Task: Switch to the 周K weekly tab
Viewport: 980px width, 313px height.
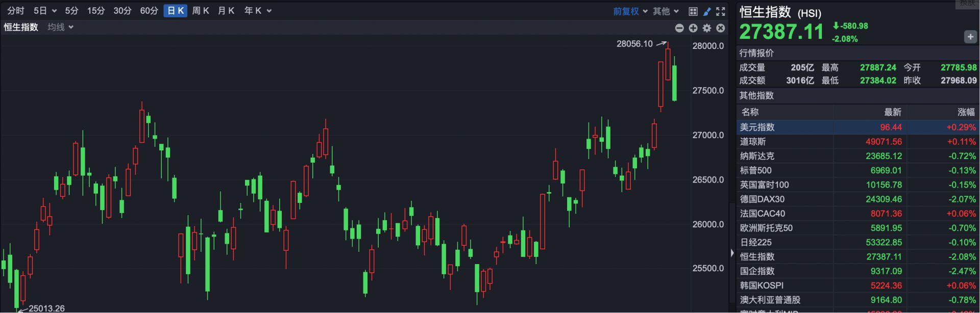Action: [x=201, y=11]
